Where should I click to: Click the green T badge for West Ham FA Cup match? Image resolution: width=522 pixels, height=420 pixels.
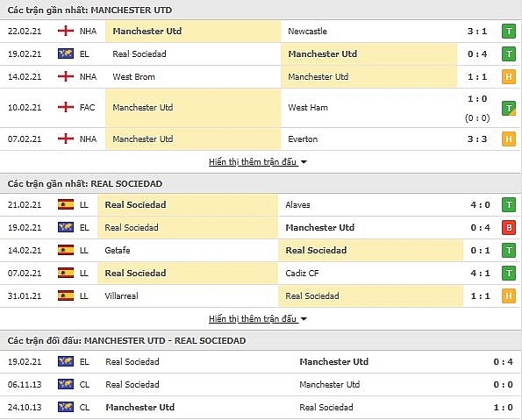[509, 108]
